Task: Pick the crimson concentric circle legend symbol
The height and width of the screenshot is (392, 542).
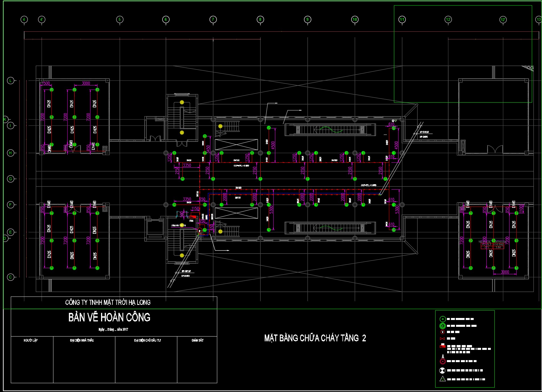Action: [443, 362]
